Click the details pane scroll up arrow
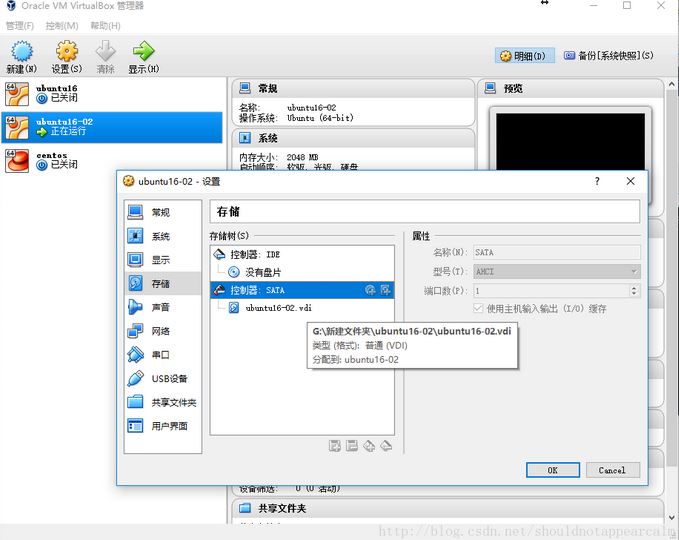Image resolution: width=679 pixels, height=540 pixels. [x=672, y=84]
